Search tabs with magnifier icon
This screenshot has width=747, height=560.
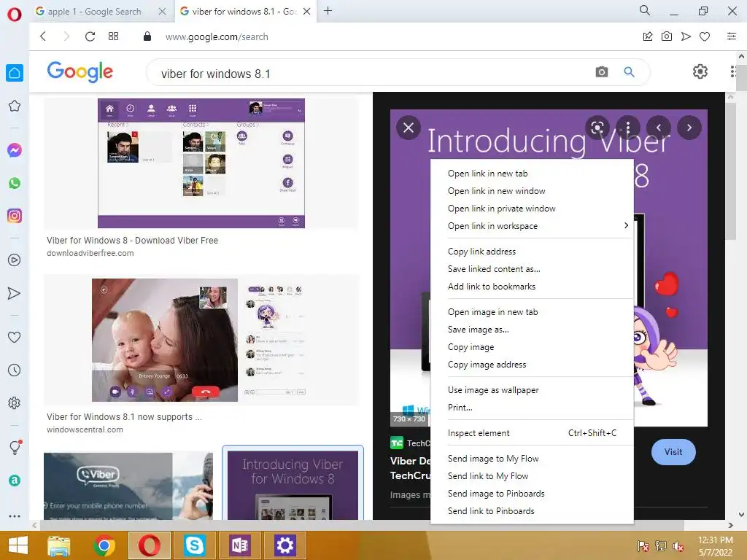(645, 10)
